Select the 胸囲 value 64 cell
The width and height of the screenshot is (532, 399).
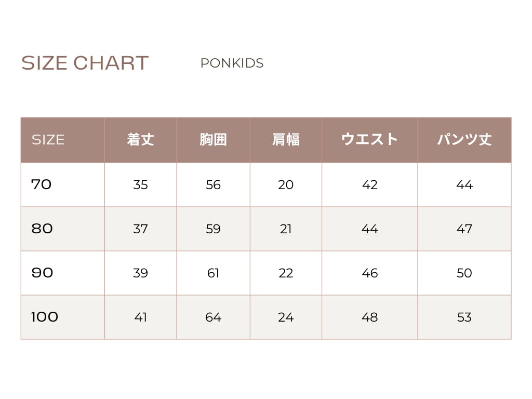[213, 317]
